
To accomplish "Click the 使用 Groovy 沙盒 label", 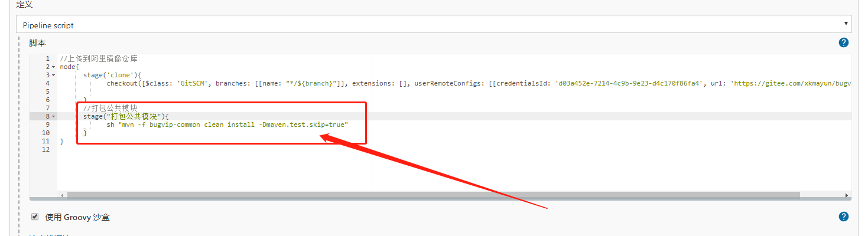I will click(x=77, y=217).
